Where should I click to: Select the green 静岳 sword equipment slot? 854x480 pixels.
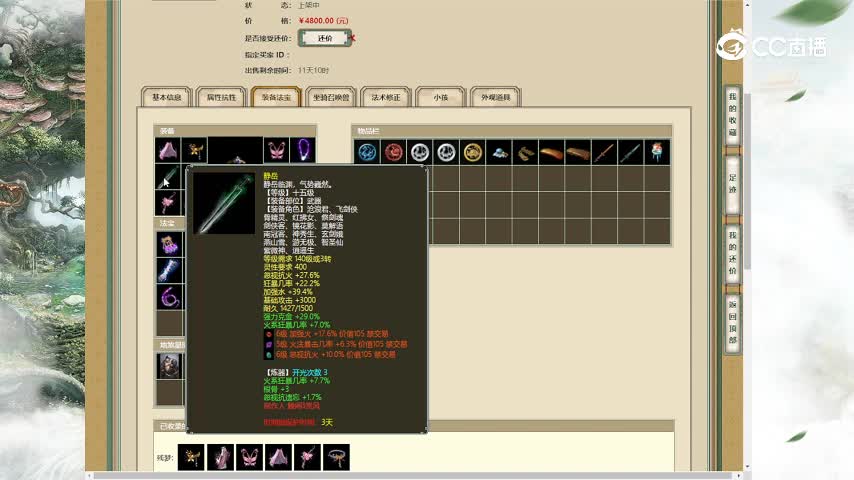point(168,177)
